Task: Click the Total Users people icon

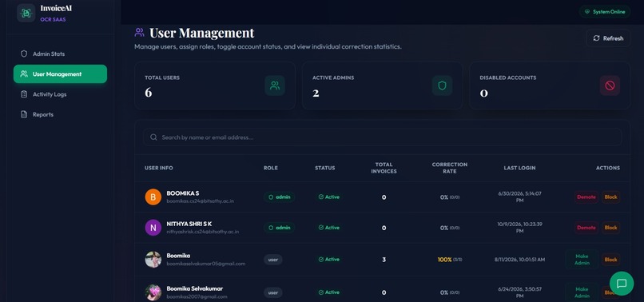Action: point(275,85)
